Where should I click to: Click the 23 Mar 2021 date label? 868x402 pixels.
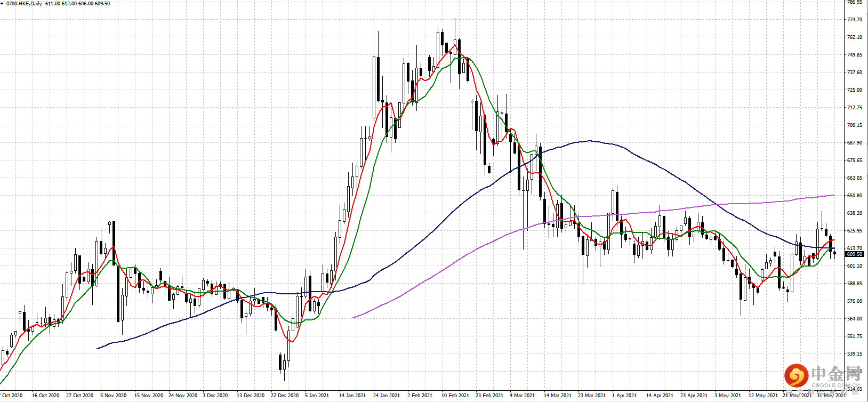592,396
